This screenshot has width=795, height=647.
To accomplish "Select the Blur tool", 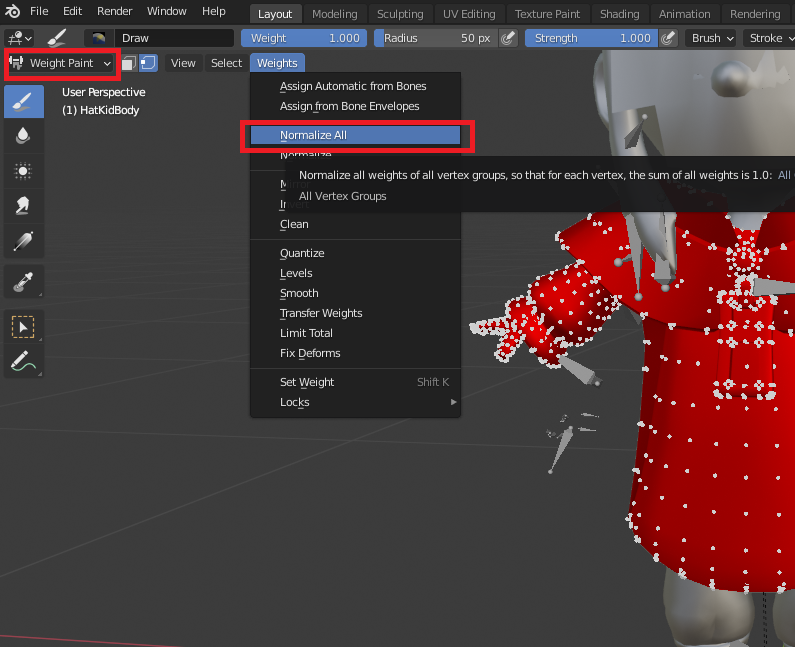I will (24, 136).
